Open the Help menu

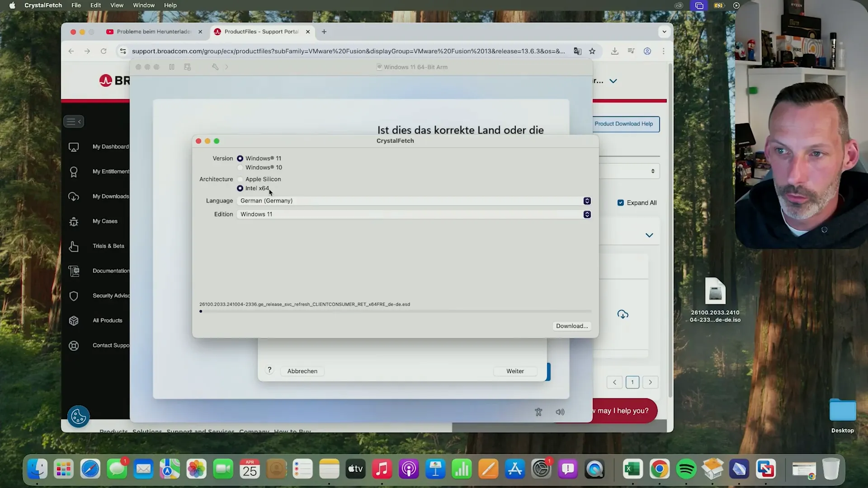coord(170,5)
